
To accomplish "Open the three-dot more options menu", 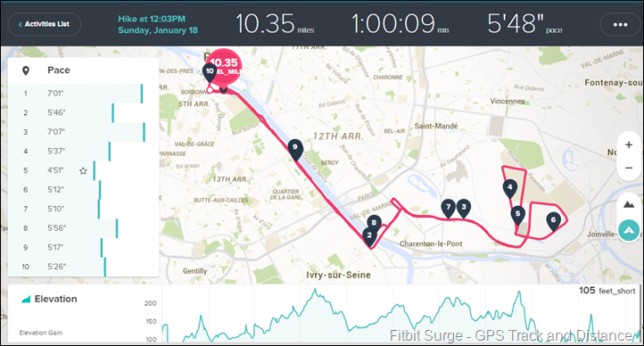I will click(x=620, y=25).
